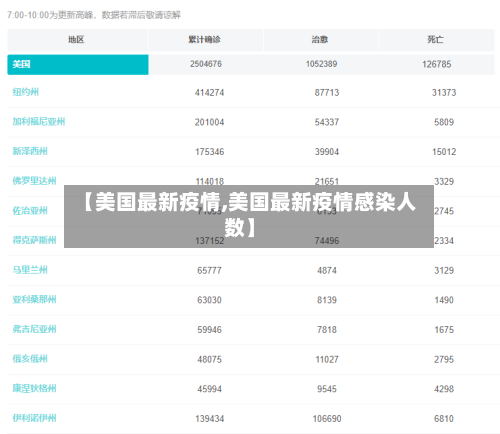Viewport: 500px width, 434px height.
Task: Click California deaths value 5809
Action: [444, 122]
